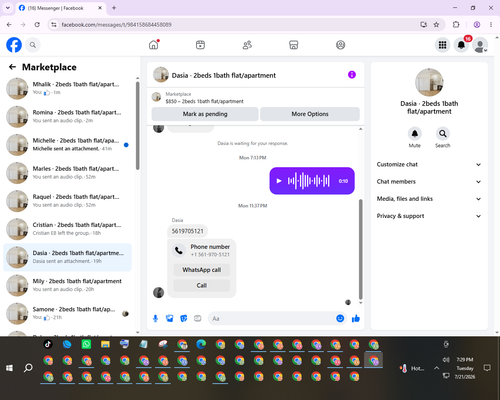The height and width of the screenshot is (400, 500).
Task: Click the attach photo icon in composer
Action: click(x=169, y=318)
